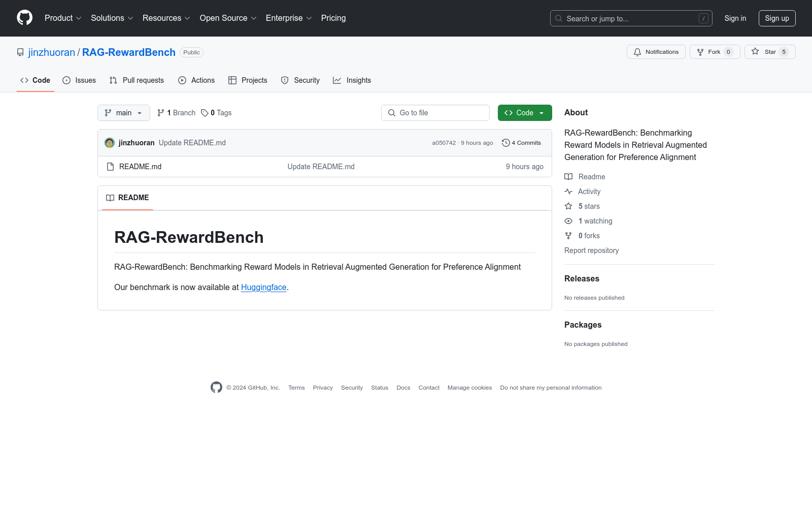Viewport: 812px width, 508px height.
Task: Switch to the Issues tab
Action: click(79, 80)
